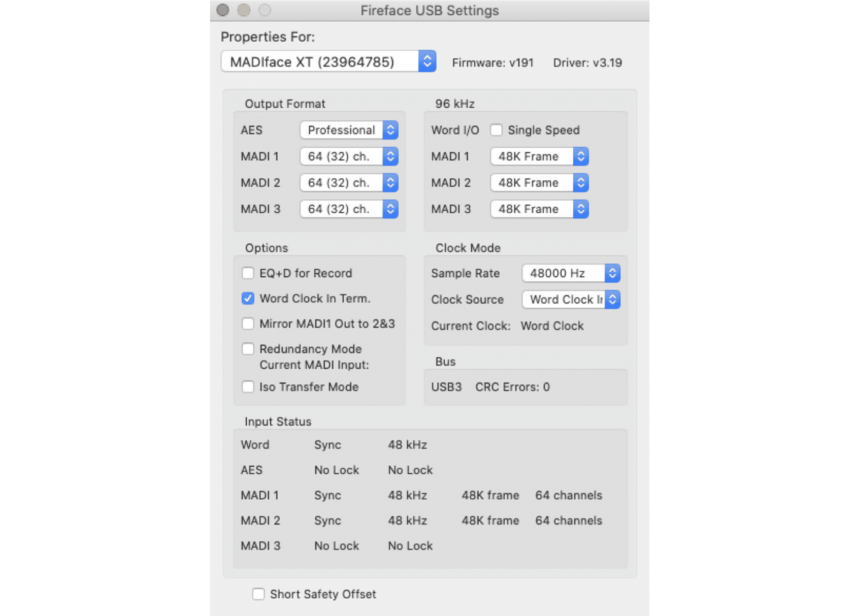Minimize the Fireface USB Settings window
Image resolution: width=853 pixels, height=616 pixels.
tap(244, 10)
